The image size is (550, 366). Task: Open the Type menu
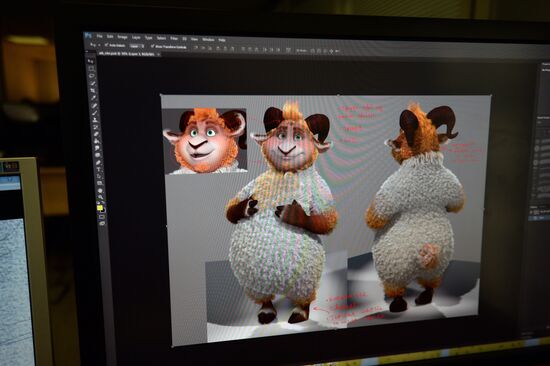(x=149, y=38)
